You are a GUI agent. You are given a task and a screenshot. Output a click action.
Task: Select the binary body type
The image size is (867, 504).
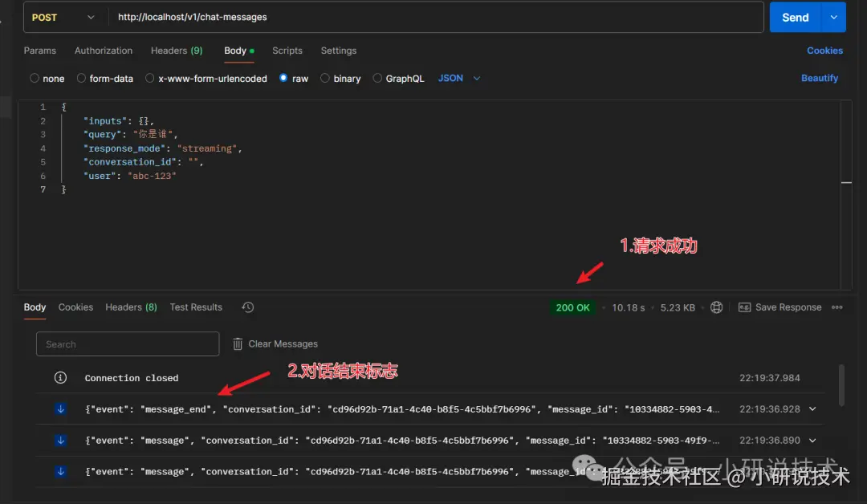click(325, 78)
